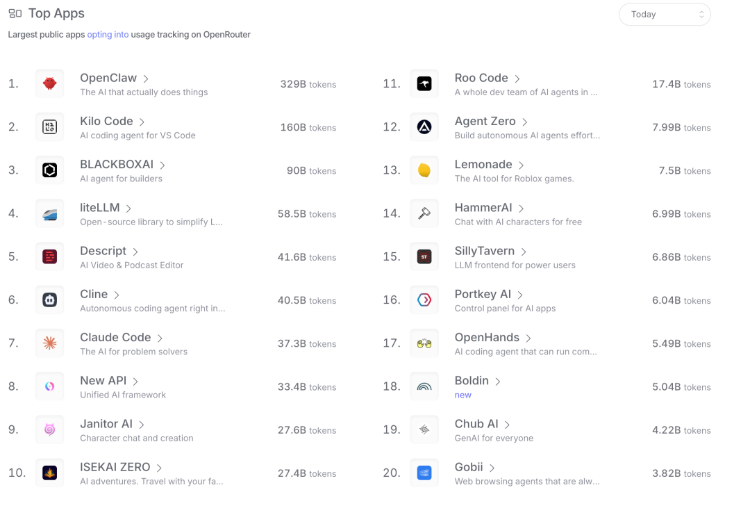Click the chevron next to Cline
750x524 pixels.
click(117, 295)
